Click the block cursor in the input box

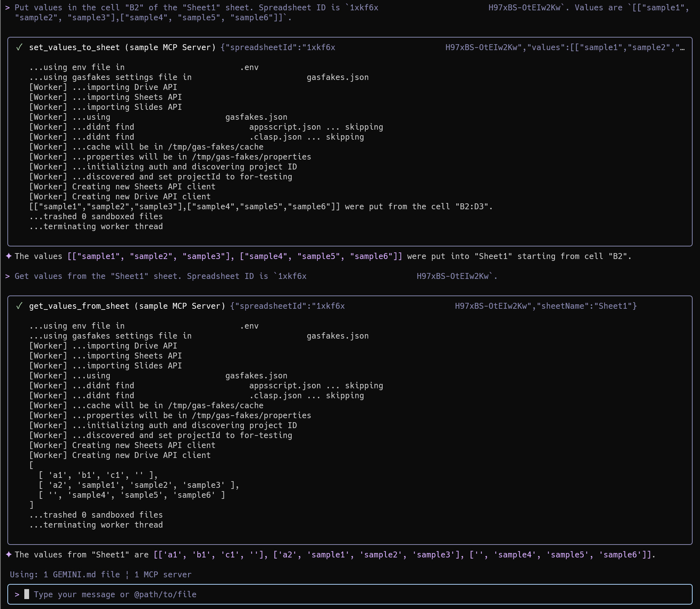point(27,594)
